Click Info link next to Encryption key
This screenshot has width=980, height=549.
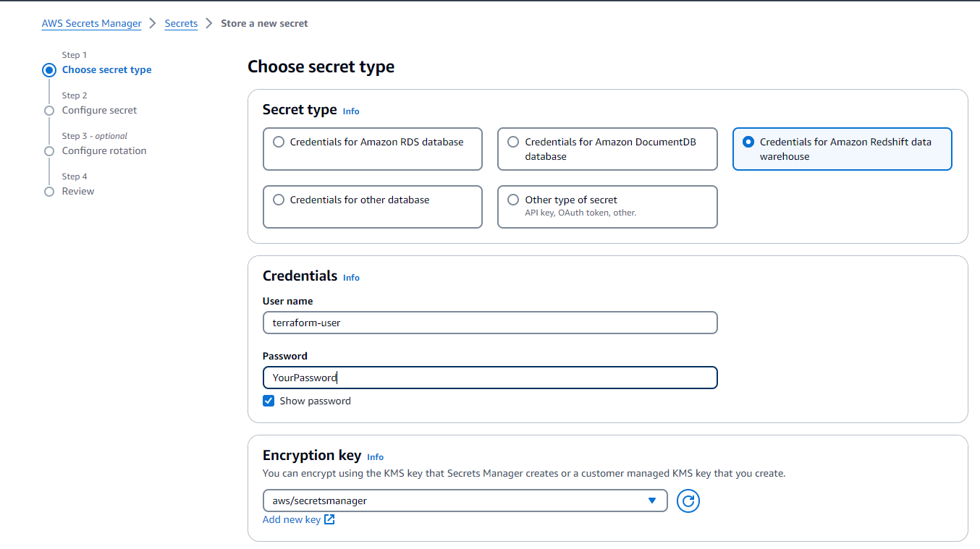375,457
